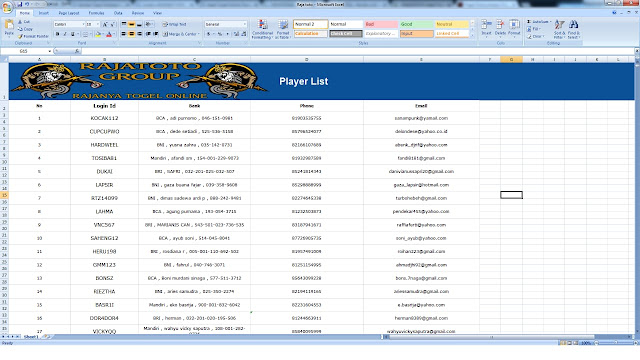Apply Comma Style
Screen dimensions: 640x360
point(227,34)
